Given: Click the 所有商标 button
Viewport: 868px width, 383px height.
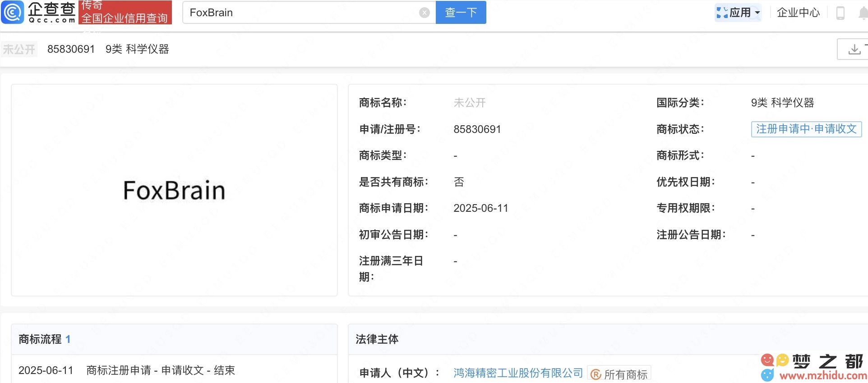Looking at the screenshot, I should [619, 374].
